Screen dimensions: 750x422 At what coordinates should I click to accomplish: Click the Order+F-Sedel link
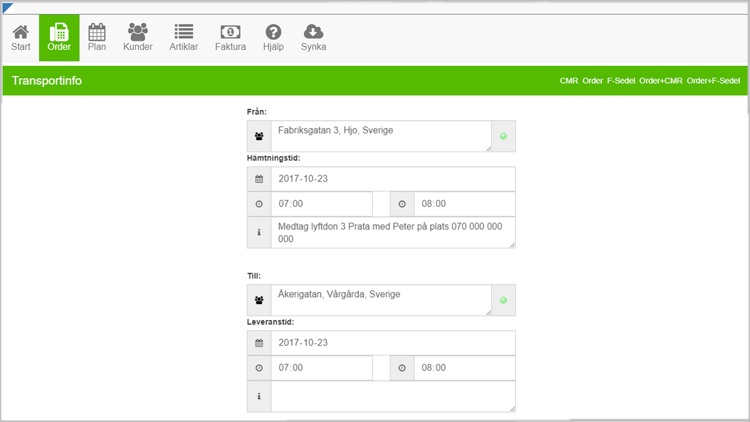(713, 81)
